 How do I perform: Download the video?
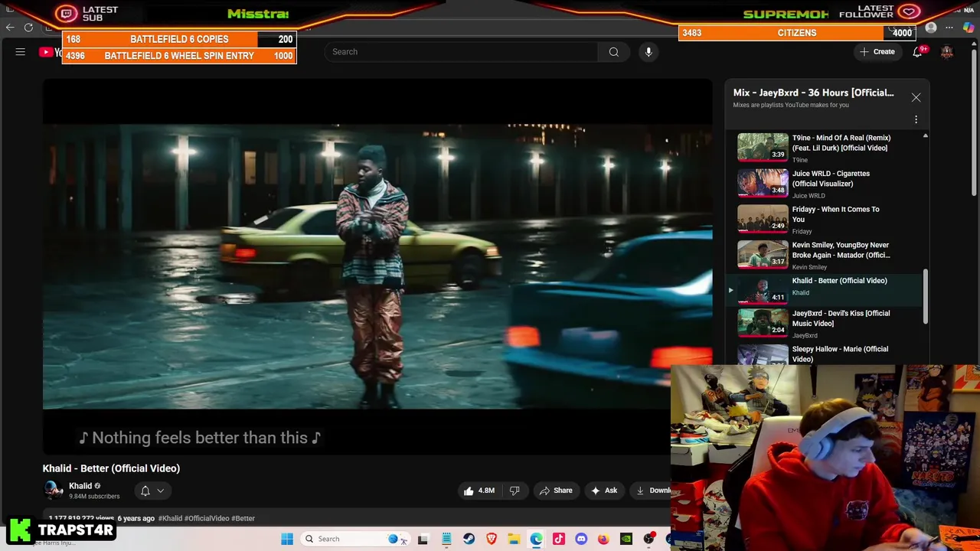pyautogui.click(x=651, y=491)
